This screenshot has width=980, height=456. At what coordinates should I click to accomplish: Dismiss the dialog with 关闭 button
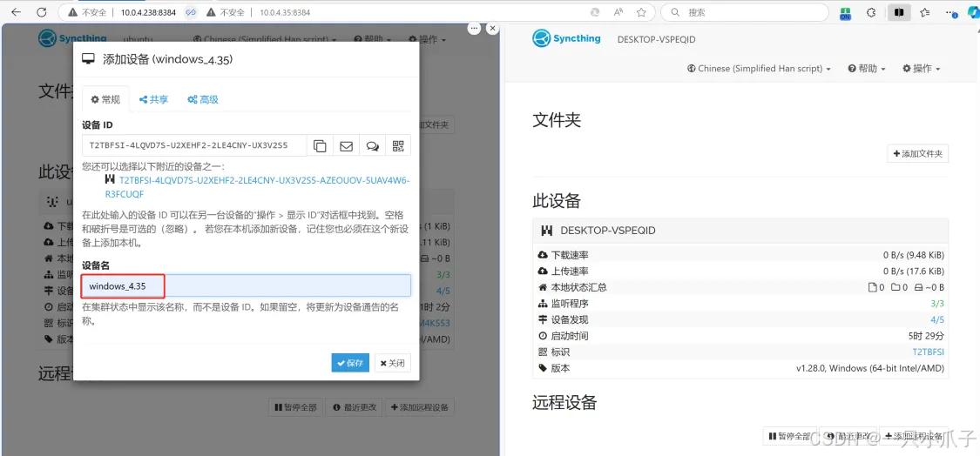tap(393, 363)
